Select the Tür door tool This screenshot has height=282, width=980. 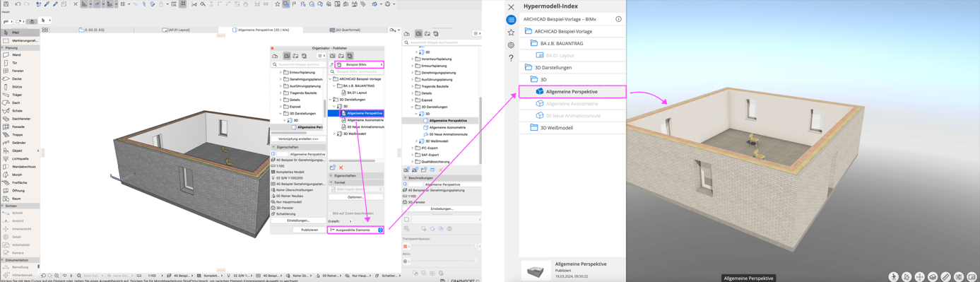pyautogui.click(x=20, y=63)
